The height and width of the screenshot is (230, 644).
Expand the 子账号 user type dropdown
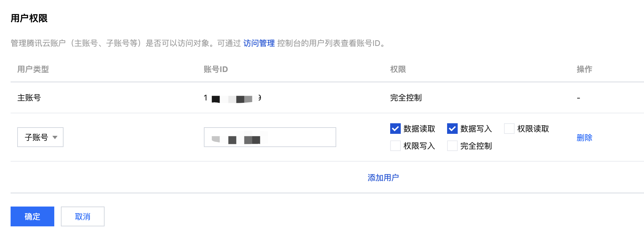point(40,137)
